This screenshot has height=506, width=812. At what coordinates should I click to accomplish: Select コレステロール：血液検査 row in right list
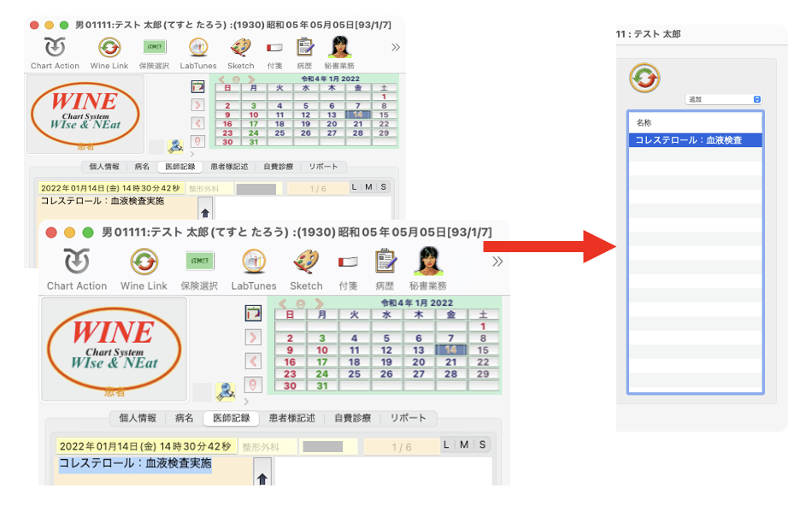(695, 140)
